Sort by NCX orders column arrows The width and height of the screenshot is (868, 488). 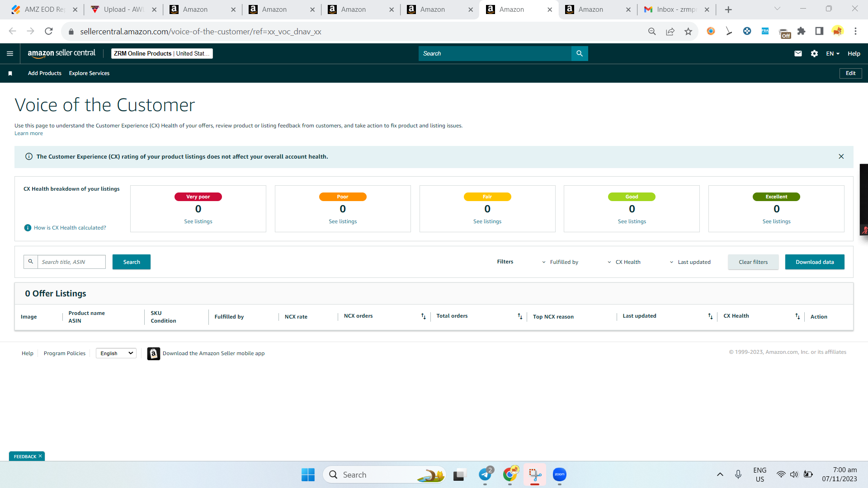pyautogui.click(x=423, y=316)
